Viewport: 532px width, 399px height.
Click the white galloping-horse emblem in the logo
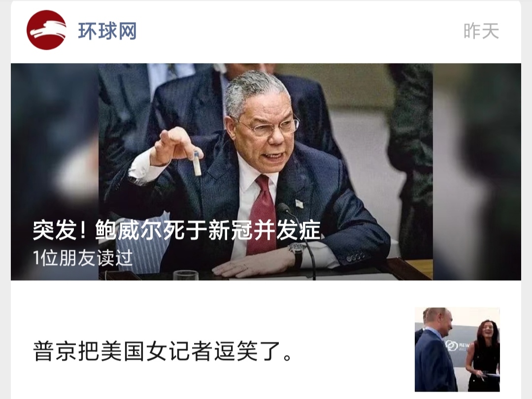(x=47, y=29)
